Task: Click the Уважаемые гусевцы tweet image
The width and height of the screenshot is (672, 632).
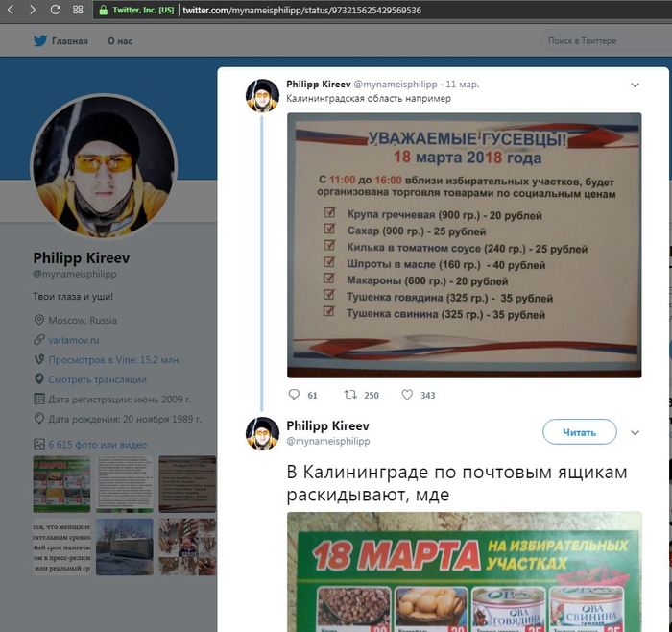Action: 464,245
